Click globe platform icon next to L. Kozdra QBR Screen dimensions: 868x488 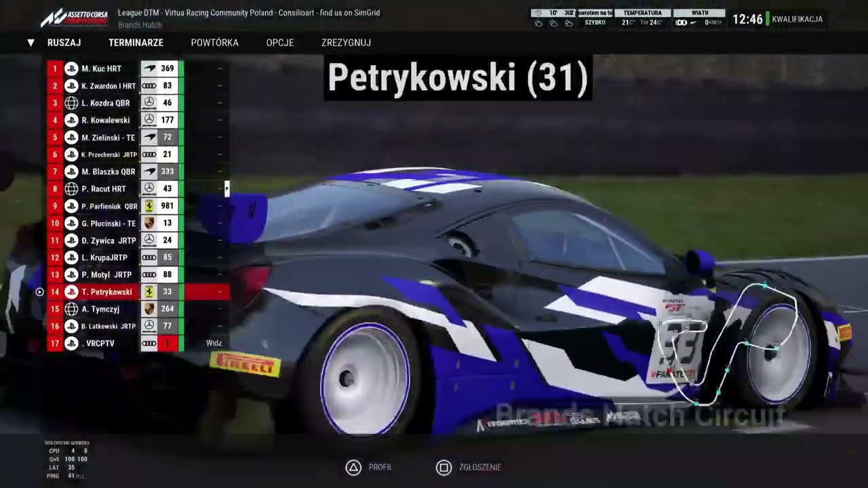click(71, 103)
